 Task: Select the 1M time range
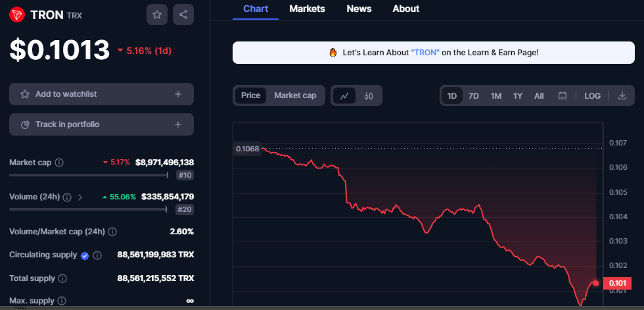click(495, 96)
